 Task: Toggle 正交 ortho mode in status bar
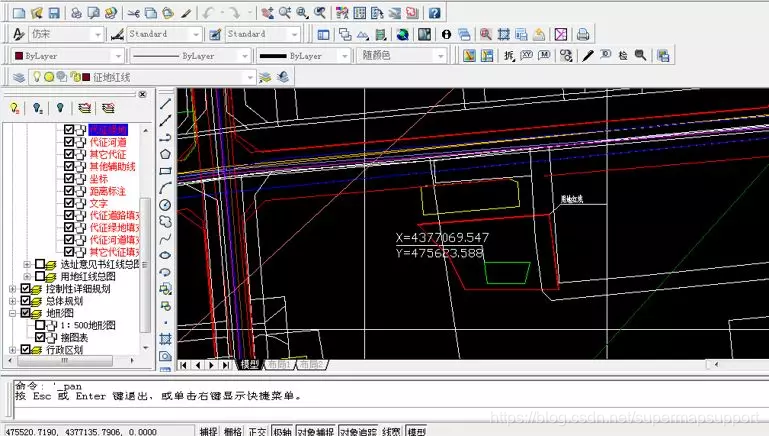(x=257, y=431)
